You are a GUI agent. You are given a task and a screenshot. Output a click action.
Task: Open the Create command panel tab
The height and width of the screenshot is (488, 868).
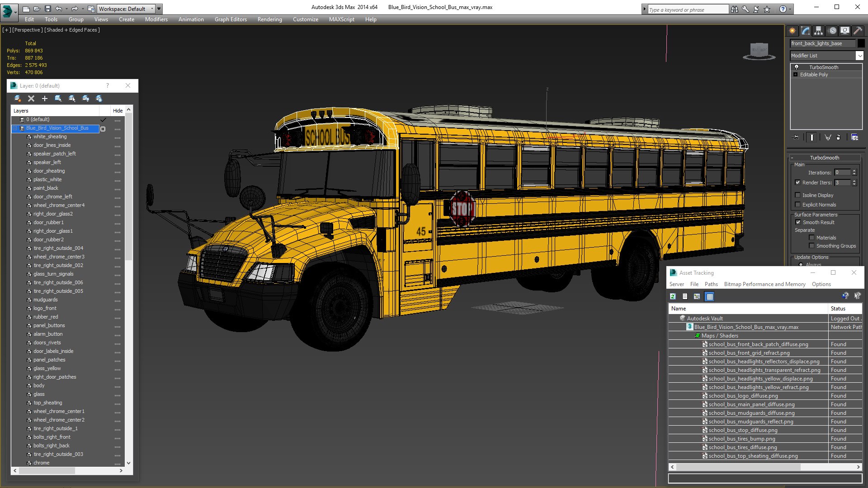tap(792, 31)
